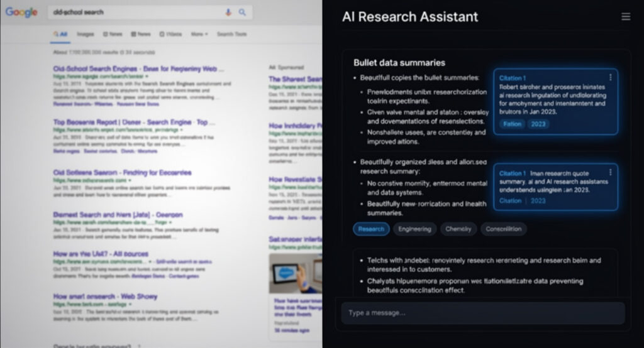Image resolution: width=644 pixels, height=348 pixels.
Task: Switch to the Videos tab in Google results
Action: click(170, 34)
